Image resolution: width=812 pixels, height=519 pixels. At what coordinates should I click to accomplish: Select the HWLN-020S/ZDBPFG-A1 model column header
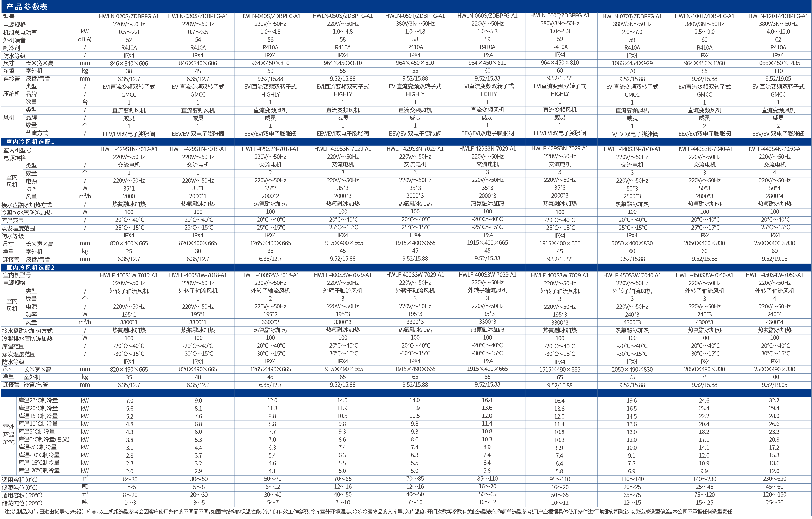[128, 16]
